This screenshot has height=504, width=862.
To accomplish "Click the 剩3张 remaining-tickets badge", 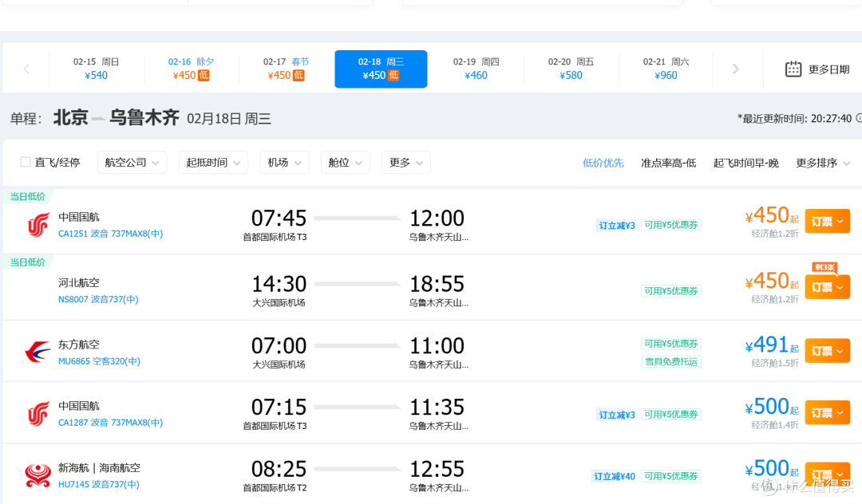I will pos(824,267).
